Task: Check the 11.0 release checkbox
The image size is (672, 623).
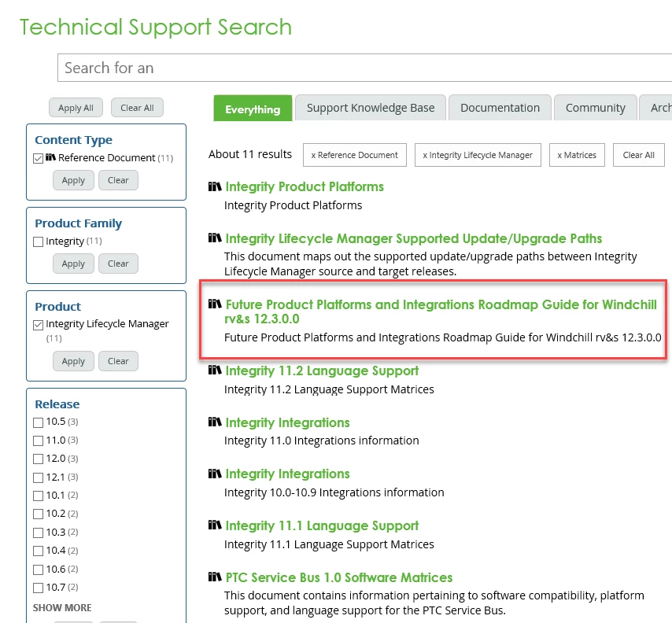Action: tap(38, 441)
